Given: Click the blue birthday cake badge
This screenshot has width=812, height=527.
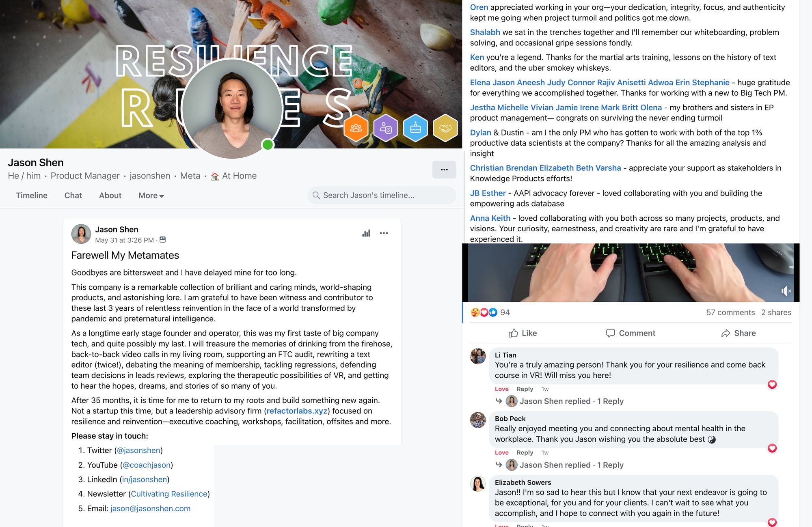Looking at the screenshot, I should point(415,128).
